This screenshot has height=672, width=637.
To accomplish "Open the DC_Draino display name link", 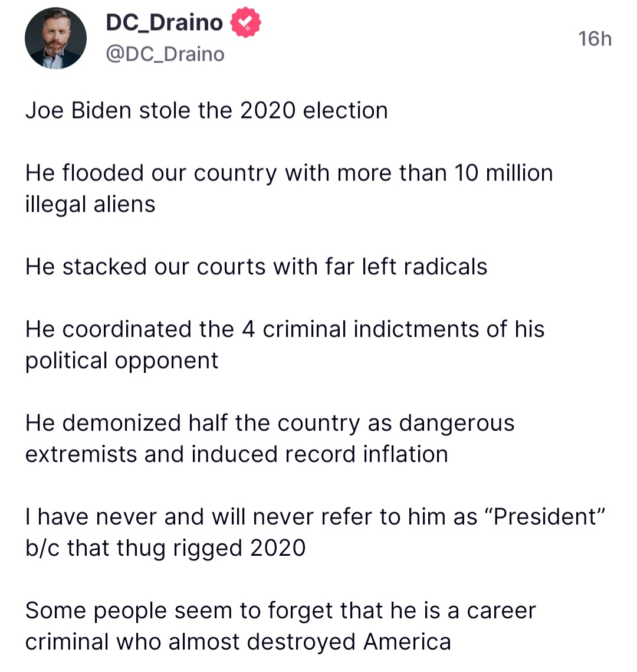I will (165, 22).
